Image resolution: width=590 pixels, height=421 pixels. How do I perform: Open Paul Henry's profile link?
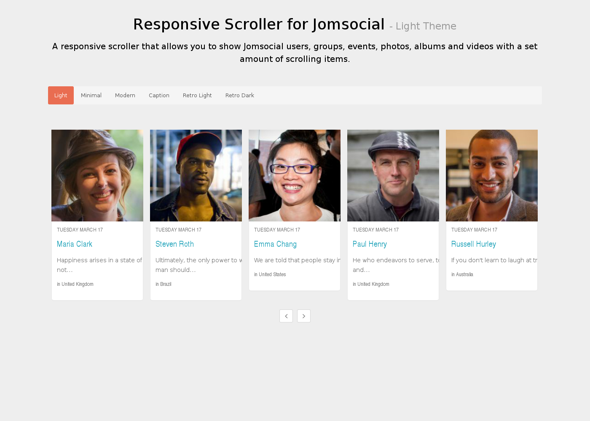(x=370, y=244)
